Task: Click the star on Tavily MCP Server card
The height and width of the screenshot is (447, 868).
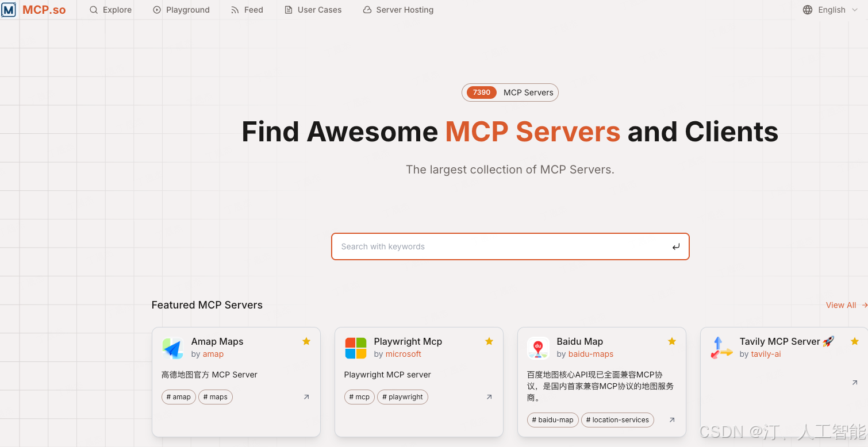Action: 855,341
